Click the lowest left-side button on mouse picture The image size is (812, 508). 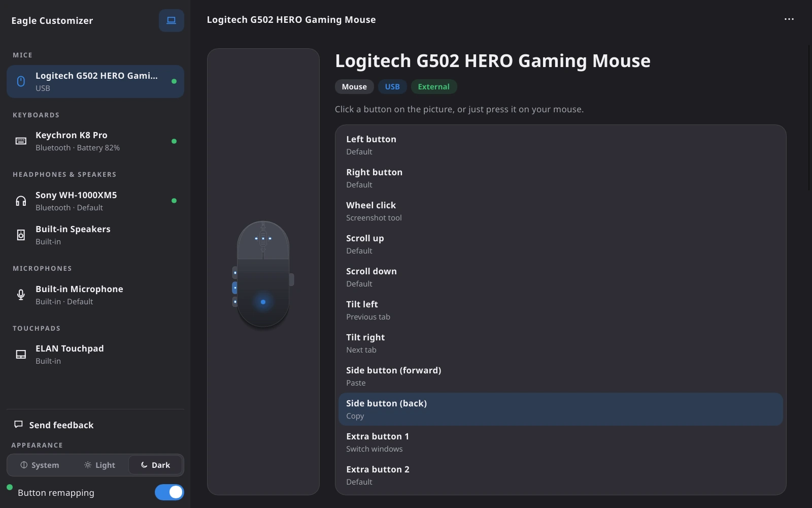click(234, 302)
